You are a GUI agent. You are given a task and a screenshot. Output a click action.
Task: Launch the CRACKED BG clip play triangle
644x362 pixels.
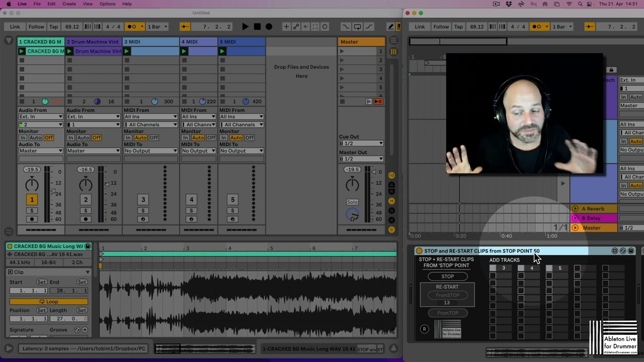tap(22, 51)
